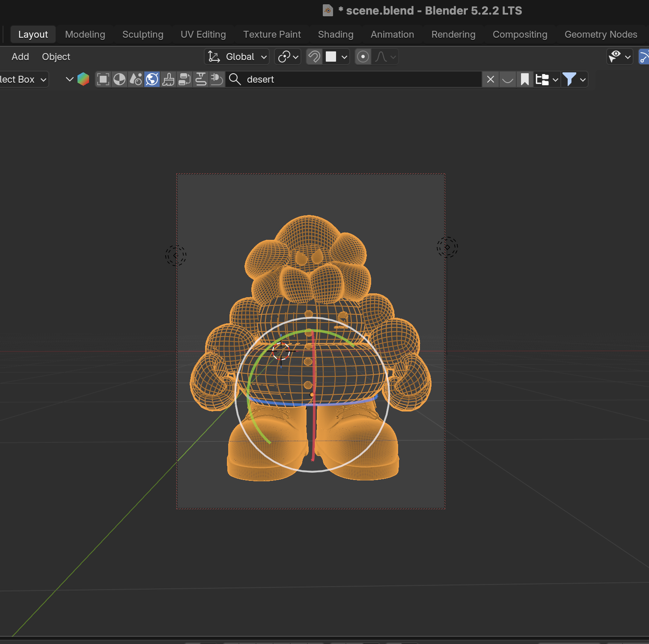Toggle the bookmark icon in filter bar

[525, 79]
